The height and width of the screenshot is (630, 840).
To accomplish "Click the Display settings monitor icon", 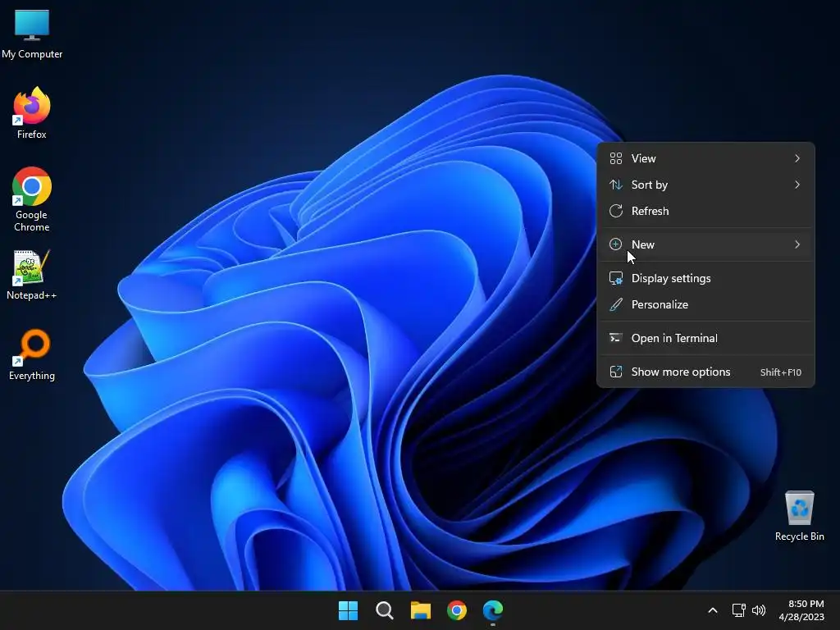I will coord(616,279).
